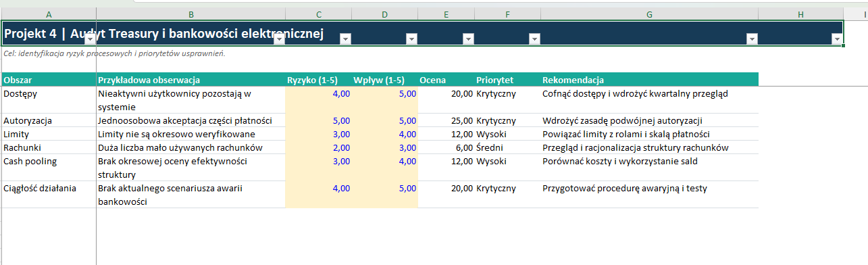Select the 'Wysoki' priority cell for Cash pooling
868x265 pixels.
click(507, 168)
